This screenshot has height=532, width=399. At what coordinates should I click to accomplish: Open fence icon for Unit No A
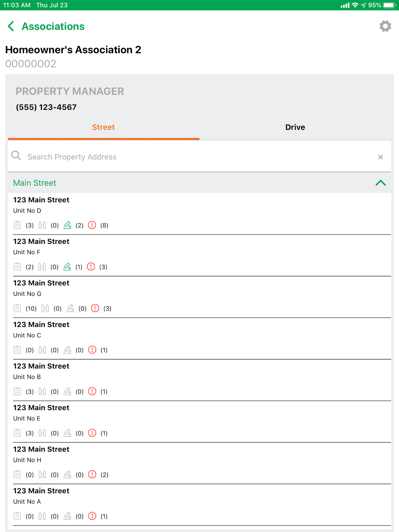[x=42, y=516]
